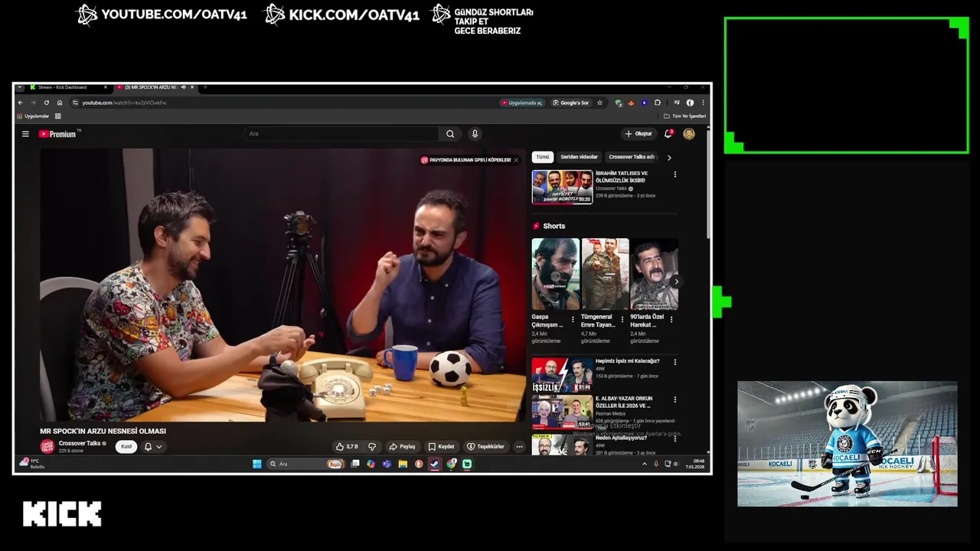
Task: Open Windows Start menu
Action: tap(257, 464)
